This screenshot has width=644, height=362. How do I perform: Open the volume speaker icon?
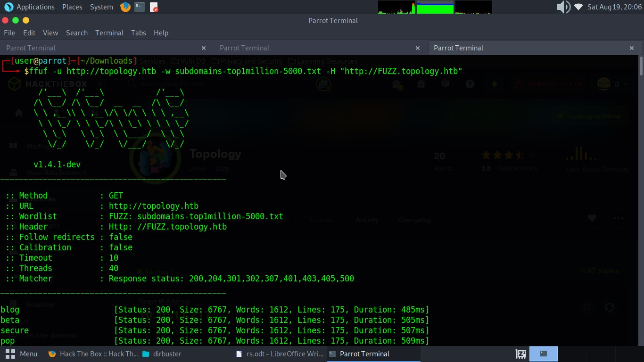click(563, 7)
